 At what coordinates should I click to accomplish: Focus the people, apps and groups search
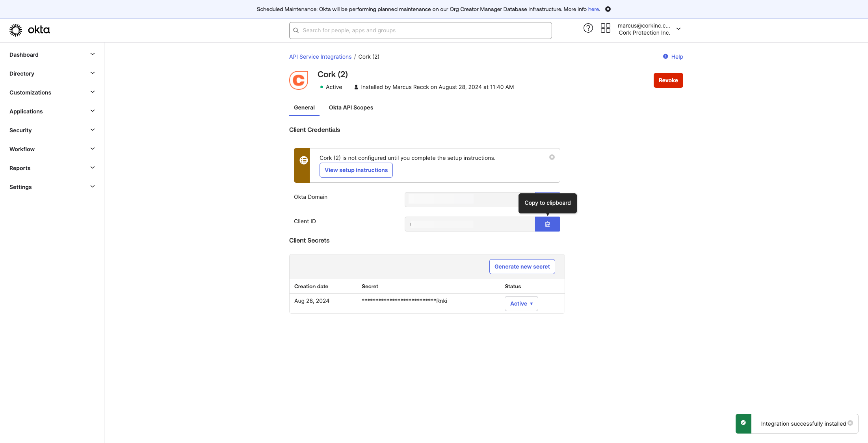[x=420, y=30]
